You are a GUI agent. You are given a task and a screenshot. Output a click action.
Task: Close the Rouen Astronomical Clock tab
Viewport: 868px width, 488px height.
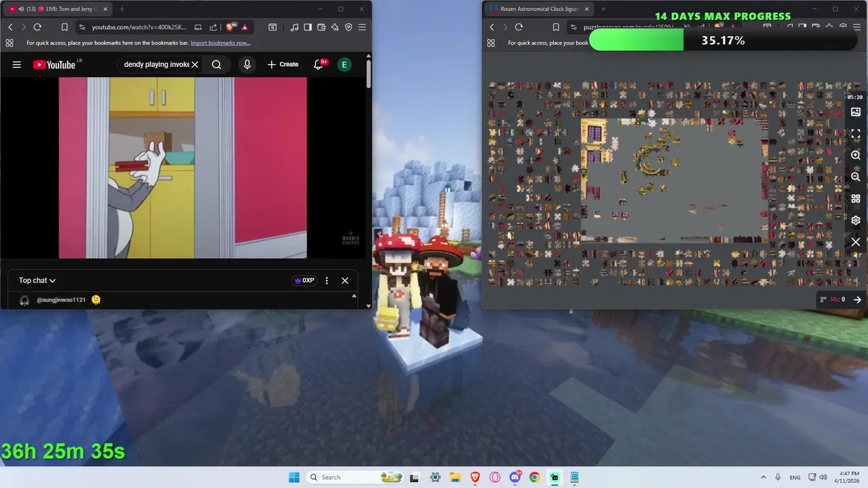coord(587,9)
